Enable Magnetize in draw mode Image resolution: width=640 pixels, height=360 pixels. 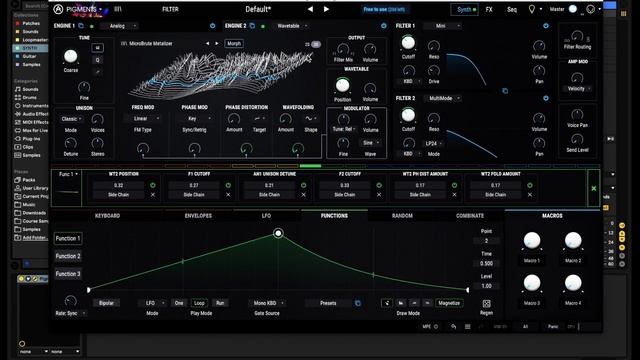click(449, 303)
